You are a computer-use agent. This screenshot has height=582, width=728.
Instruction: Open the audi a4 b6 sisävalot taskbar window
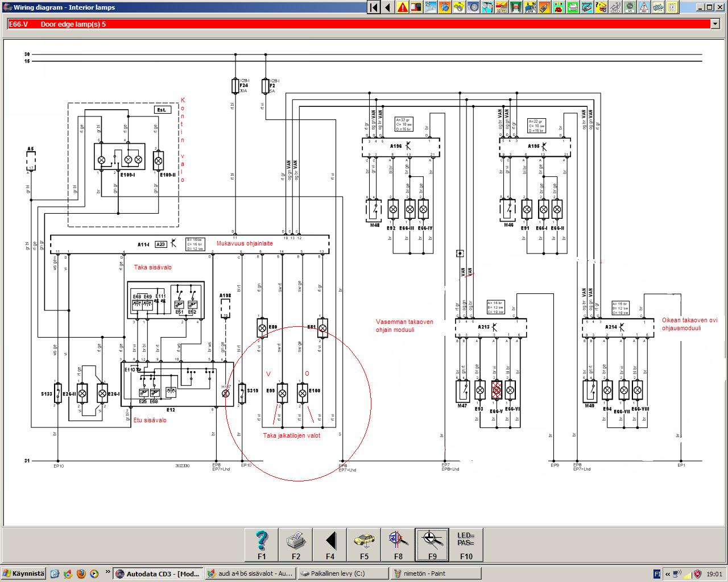click(250, 573)
